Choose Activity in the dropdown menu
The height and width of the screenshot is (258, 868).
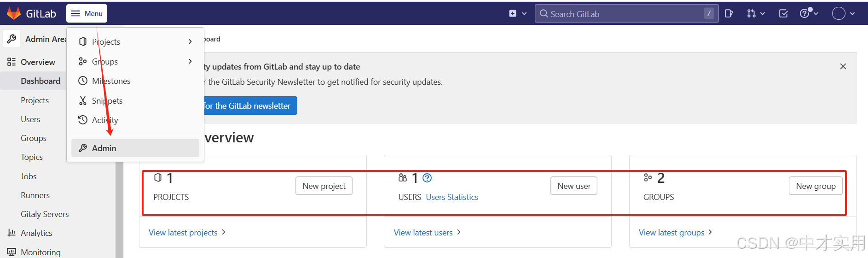tap(135, 120)
